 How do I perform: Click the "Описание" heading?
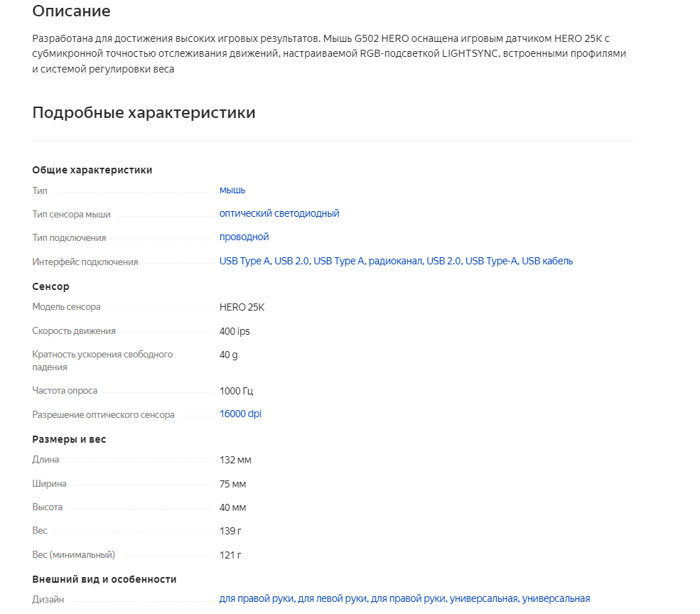coord(71,11)
